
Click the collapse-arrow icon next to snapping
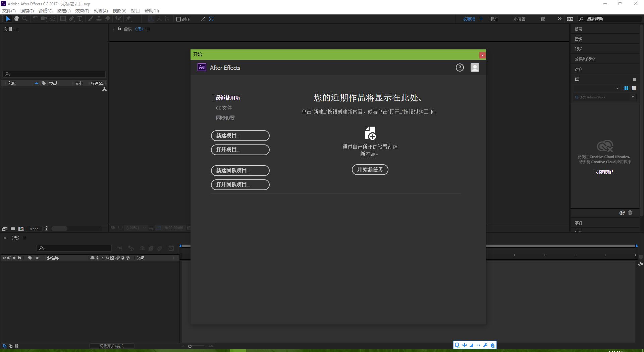[x=203, y=19]
